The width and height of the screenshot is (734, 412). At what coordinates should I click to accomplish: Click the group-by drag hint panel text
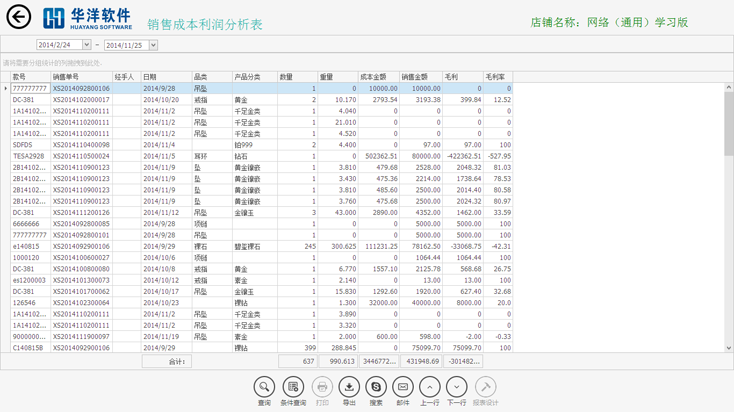tap(52, 63)
